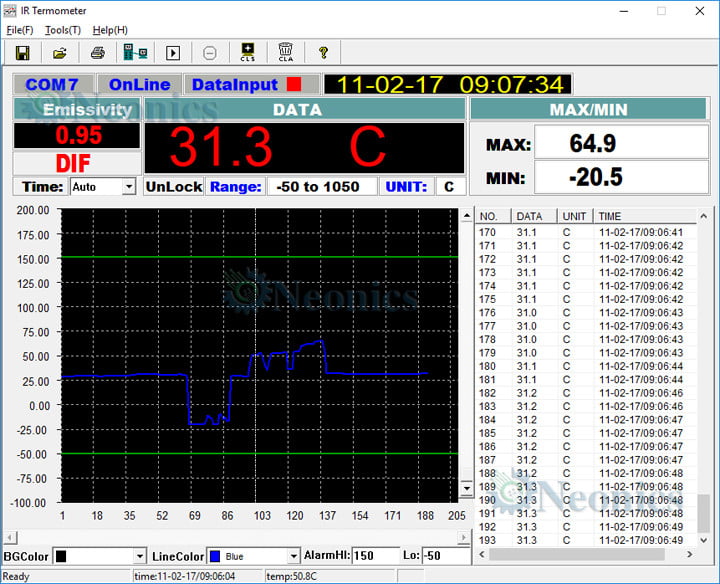
Task: Click the disabled stop circle icon
Action: (210, 53)
